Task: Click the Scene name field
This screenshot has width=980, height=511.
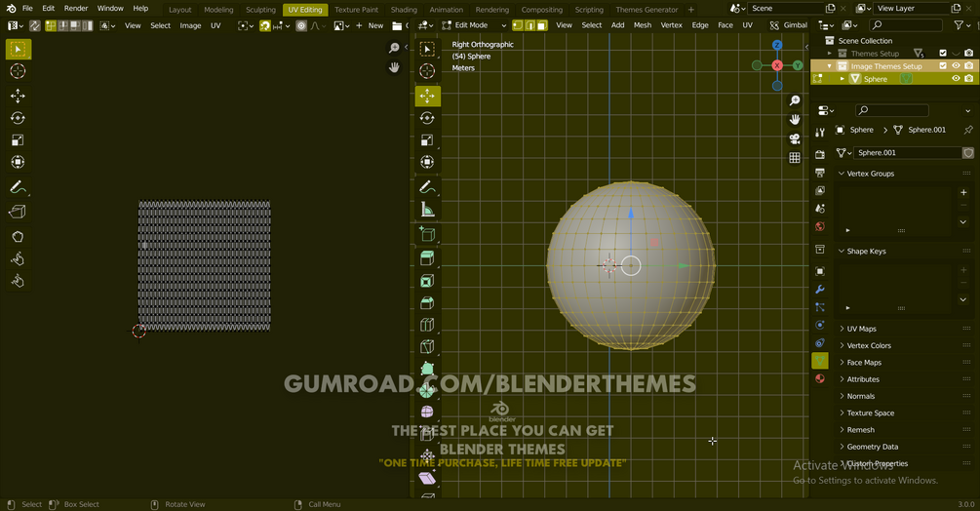Action: click(785, 8)
